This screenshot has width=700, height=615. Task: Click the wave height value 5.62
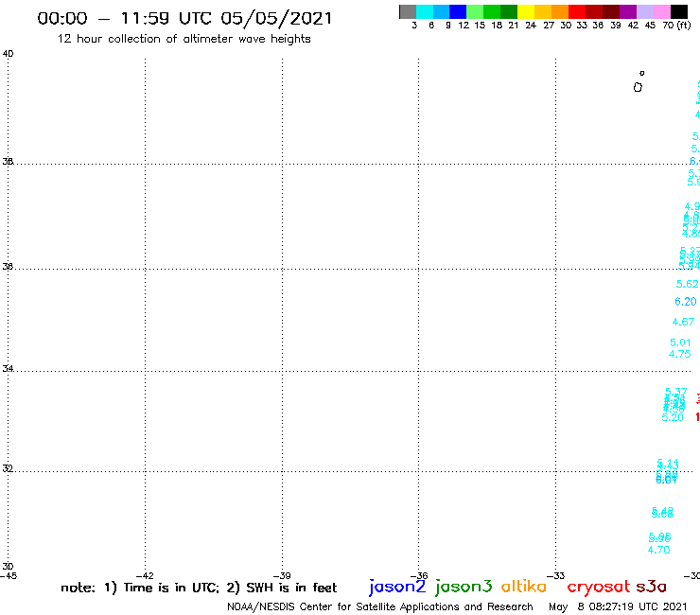tap(687, 284)
